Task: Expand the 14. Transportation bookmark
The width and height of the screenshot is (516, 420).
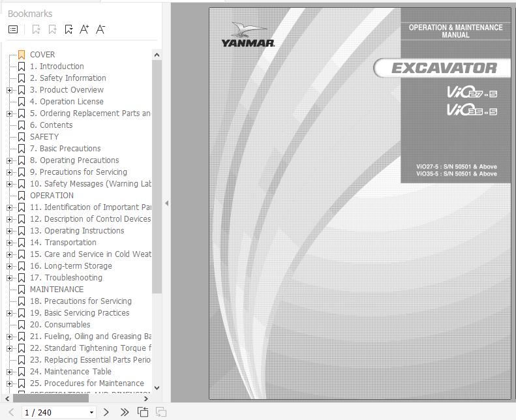Action: click(x=10, y=243)
